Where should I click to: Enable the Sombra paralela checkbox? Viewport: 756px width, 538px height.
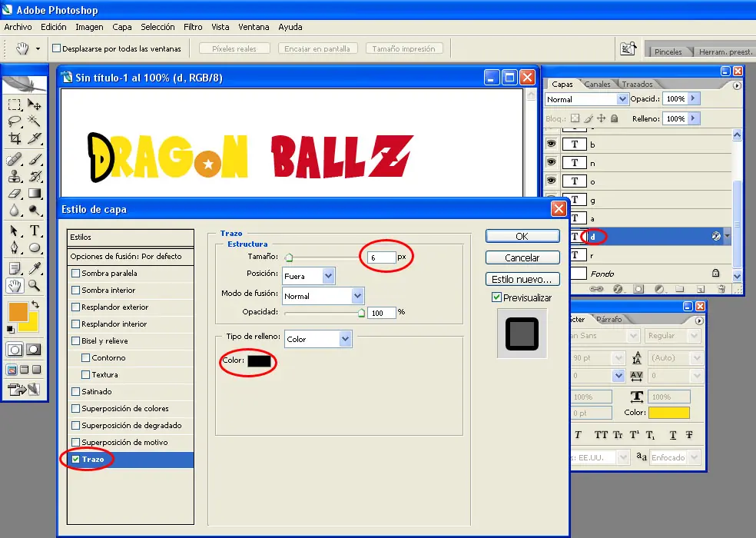76,273
